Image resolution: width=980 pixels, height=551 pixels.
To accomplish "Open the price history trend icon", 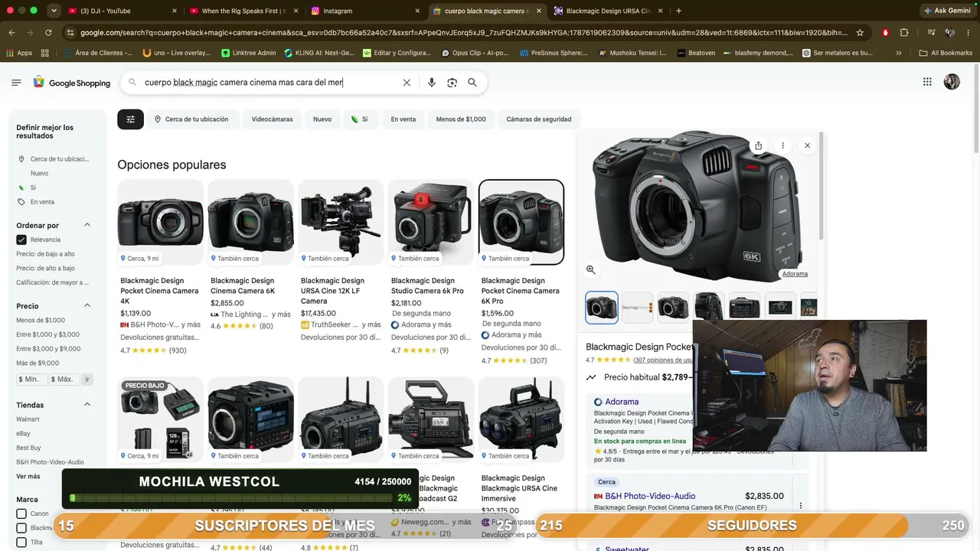I will click(591, 377).
